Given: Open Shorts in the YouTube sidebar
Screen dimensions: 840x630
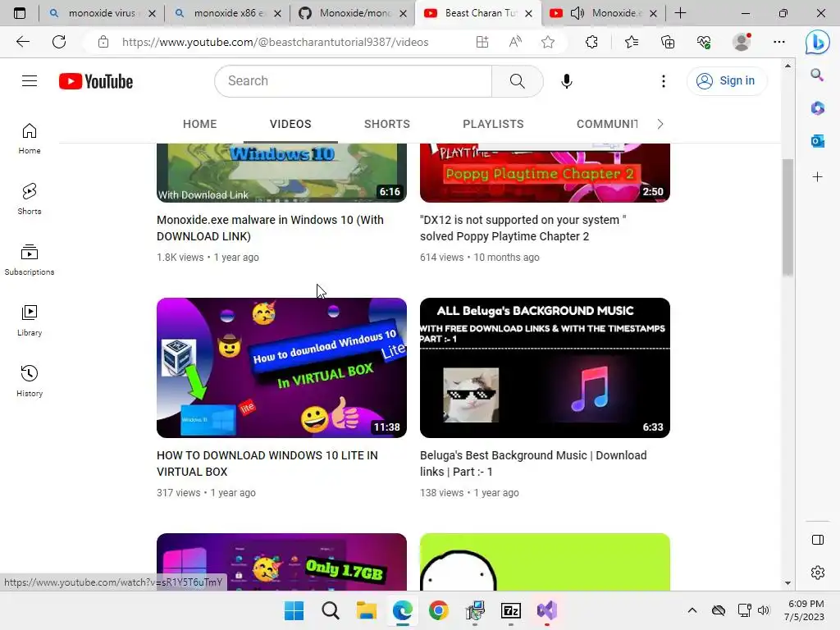Looking at the screenshot, I should (30, 199).
